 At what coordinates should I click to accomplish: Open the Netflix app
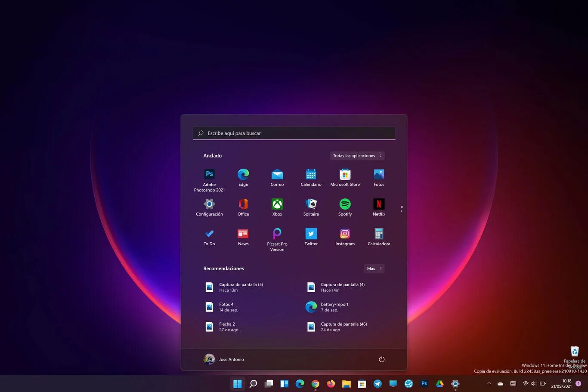coord(379,207)
